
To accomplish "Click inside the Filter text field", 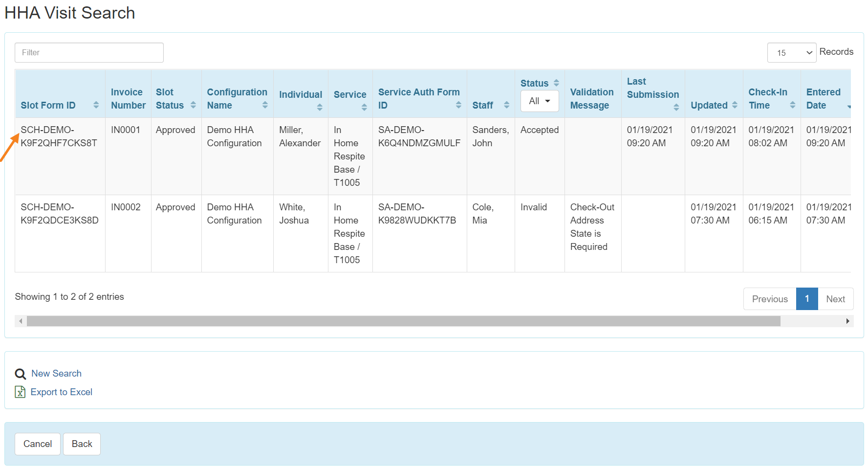I will click(89, 53).
